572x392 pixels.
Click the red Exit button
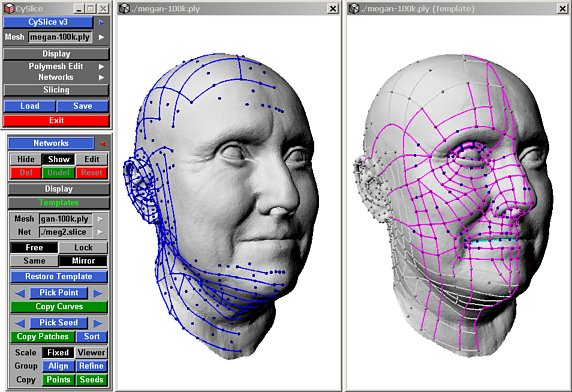pos(56,120)
